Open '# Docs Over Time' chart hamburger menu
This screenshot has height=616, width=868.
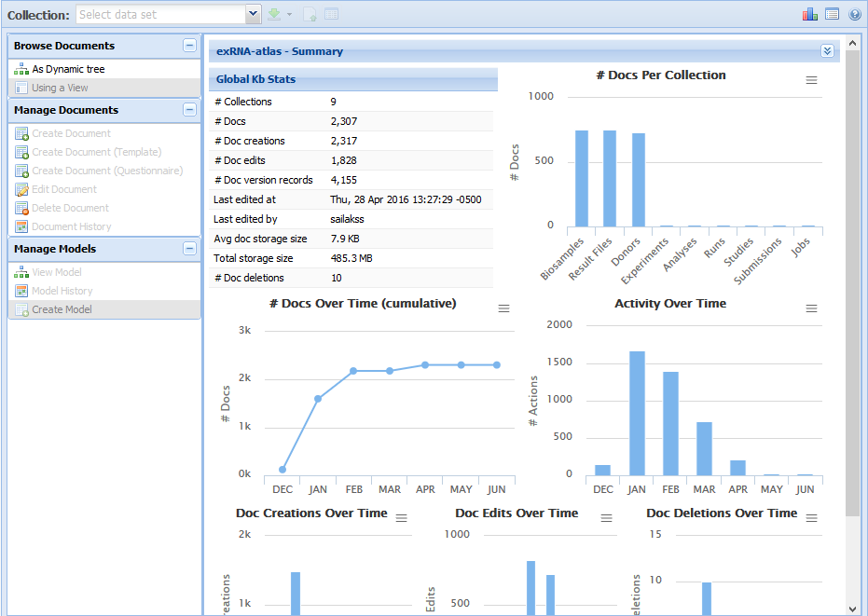[503, 308]
